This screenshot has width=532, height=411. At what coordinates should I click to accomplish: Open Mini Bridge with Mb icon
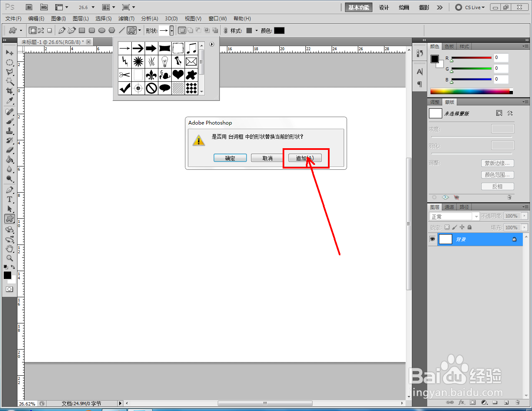point(44,7)
